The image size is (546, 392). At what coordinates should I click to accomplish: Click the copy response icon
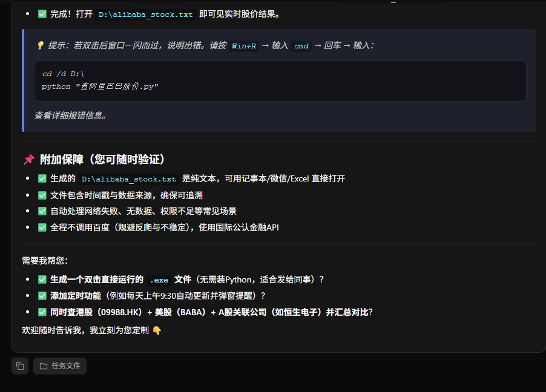[x=19, y=366]
